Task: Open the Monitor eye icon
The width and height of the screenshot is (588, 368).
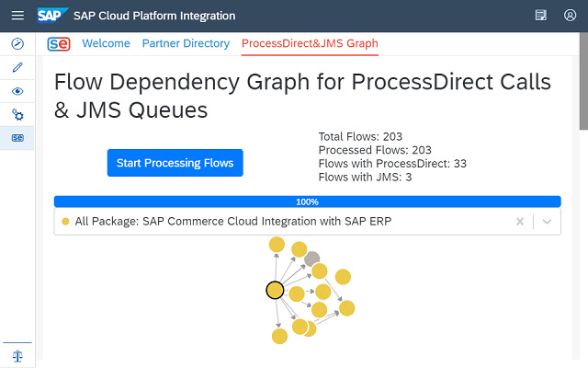Action: tap(17, 92)
